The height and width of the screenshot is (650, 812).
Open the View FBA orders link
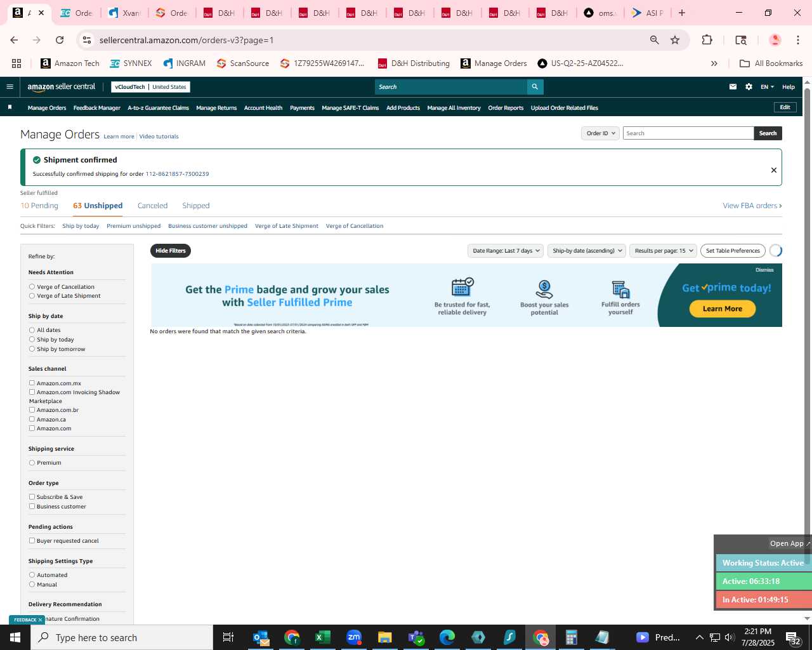tap(752, 206)
